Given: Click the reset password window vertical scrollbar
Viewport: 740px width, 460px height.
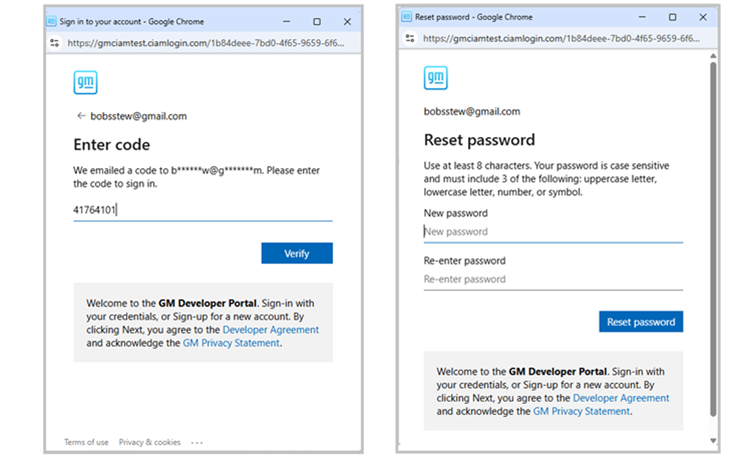Looking at the screenshot, I should pos(713,240).
